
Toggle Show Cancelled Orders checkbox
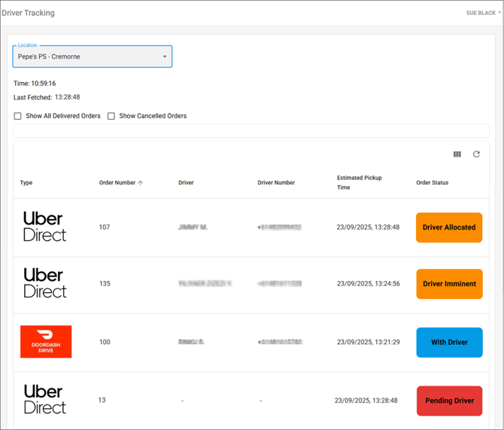[111, 116]
